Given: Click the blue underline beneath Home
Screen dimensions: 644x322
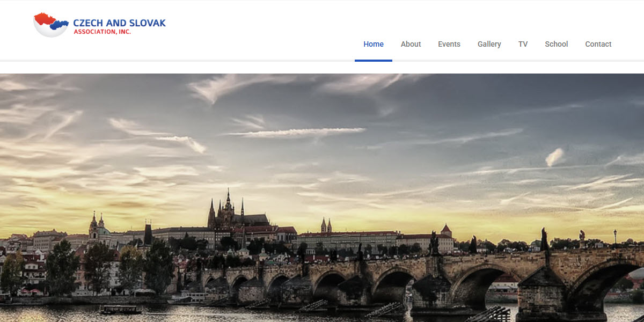Looking at the screenshot, I should [x=374, y=61].
